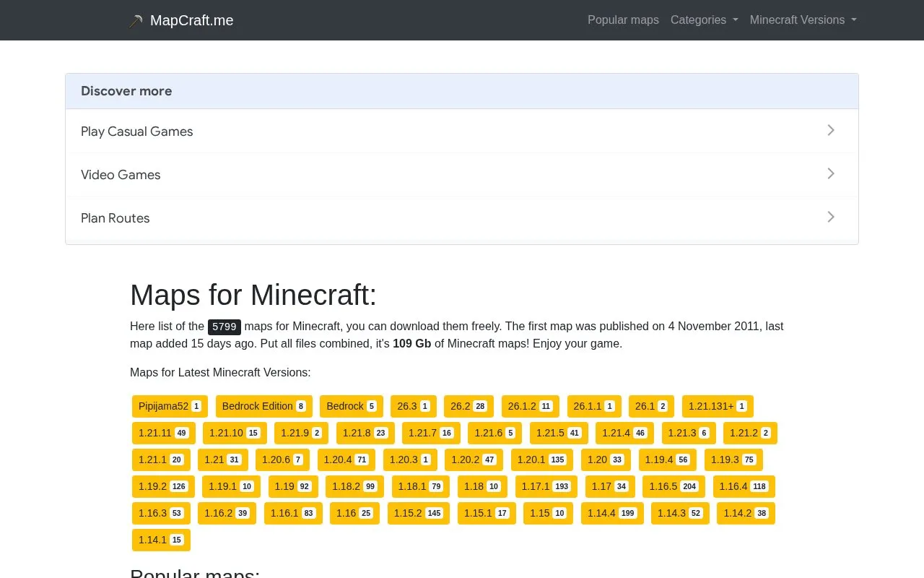The width and height of the screenshot is (924, 578).
Task: Open maps for version 26.1.2
Action: pos(531,406)
